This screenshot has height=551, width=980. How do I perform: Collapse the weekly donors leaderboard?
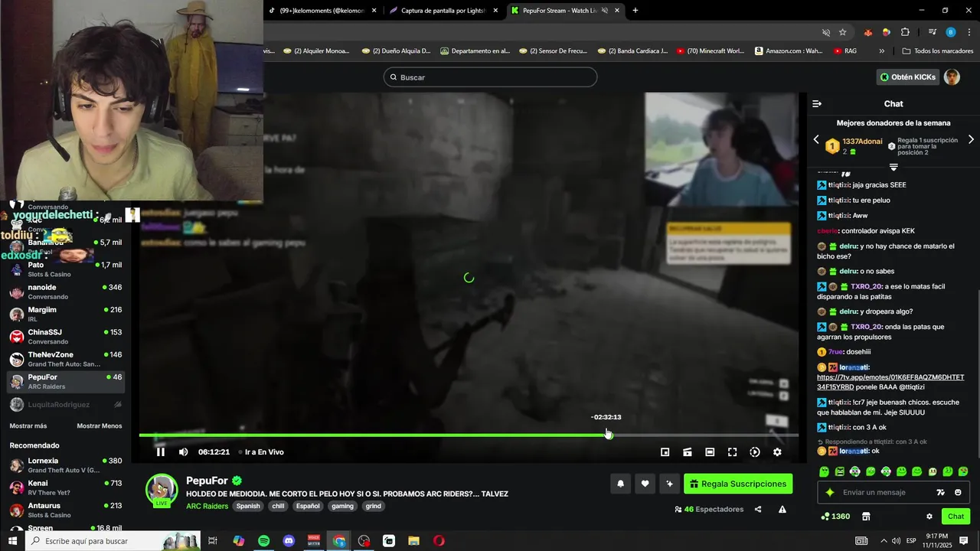coord(893,167)
